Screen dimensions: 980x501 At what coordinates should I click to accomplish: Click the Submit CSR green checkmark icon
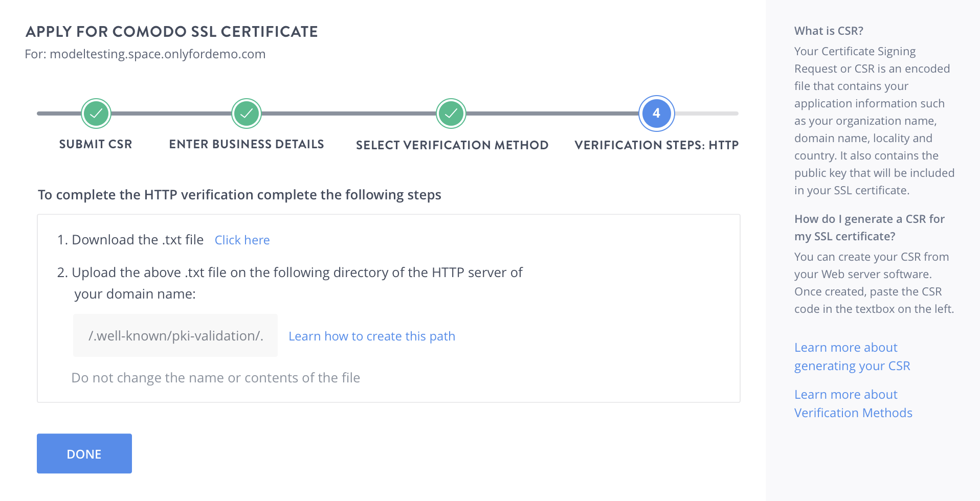pyautogui.click(x=96, y=113)
